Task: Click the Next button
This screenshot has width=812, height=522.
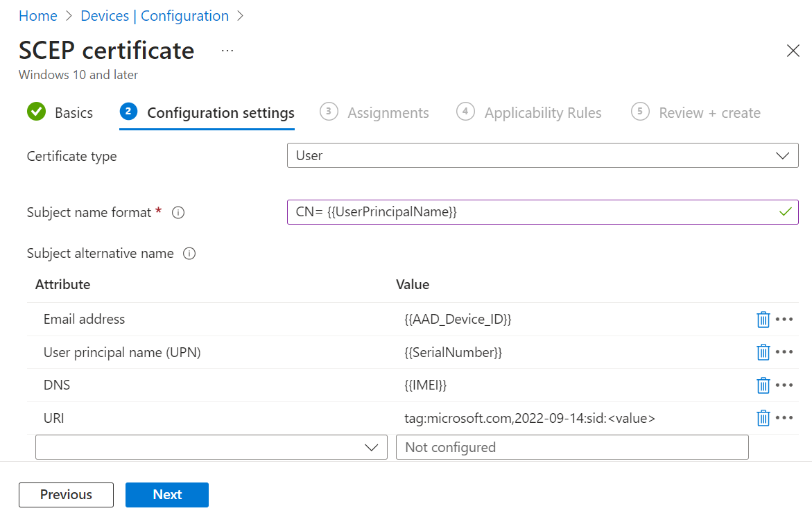Action: (x=166, y=495)
